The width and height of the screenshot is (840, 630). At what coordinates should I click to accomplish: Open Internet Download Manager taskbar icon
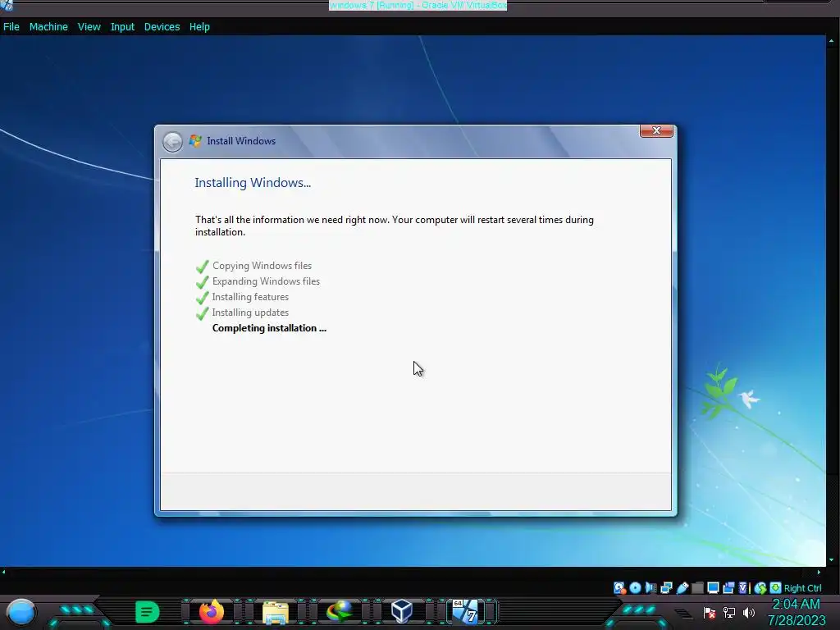pyautogui.click(x=340, y=612)
